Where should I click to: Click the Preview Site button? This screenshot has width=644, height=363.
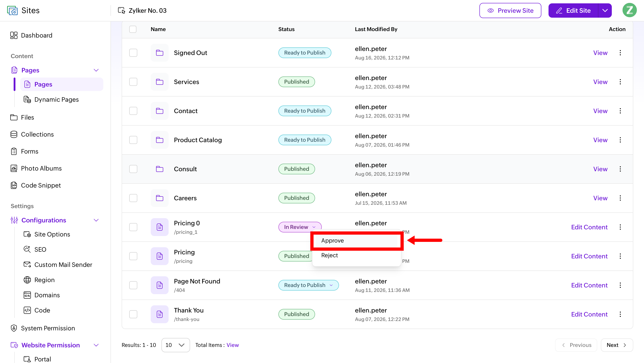pos(510,11)
